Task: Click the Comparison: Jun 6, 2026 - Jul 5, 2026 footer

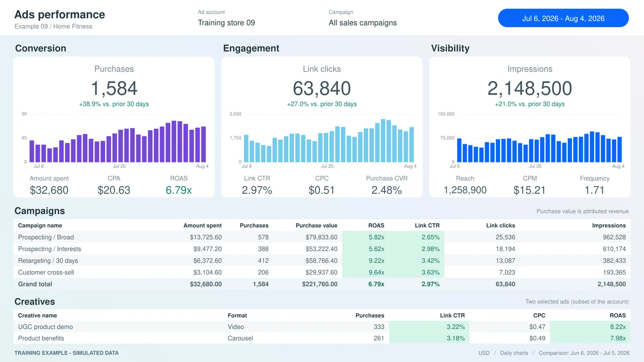Action: coord(584,353)
